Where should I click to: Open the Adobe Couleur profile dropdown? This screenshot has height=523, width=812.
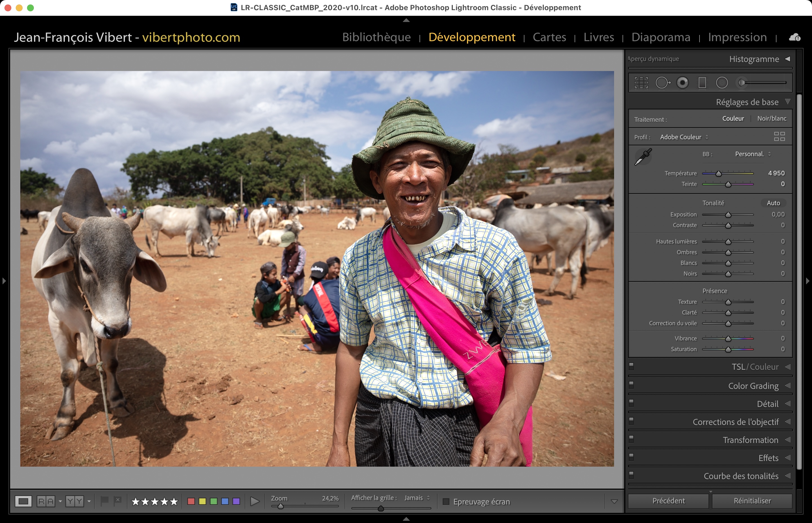(x=684, y=137)
